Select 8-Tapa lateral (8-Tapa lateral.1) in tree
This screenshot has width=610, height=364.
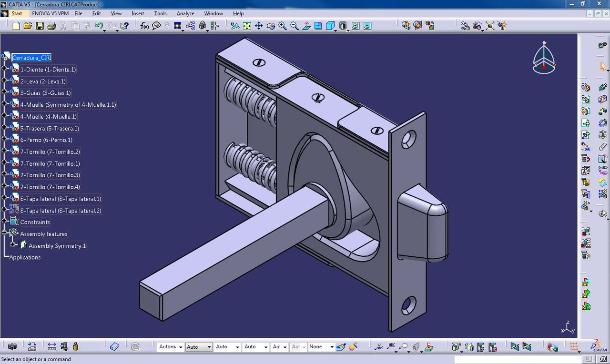[x=61, y=199]
